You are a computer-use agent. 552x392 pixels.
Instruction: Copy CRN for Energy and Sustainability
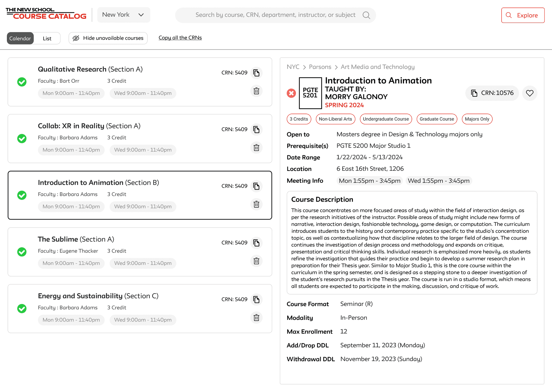coord(256,299)
